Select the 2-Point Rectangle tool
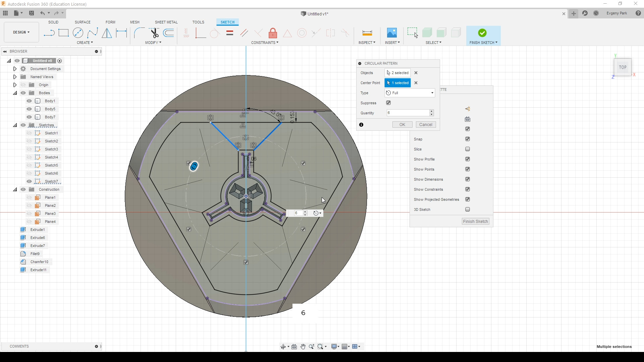The image size is (644, 362). click(x=63, y=33)
